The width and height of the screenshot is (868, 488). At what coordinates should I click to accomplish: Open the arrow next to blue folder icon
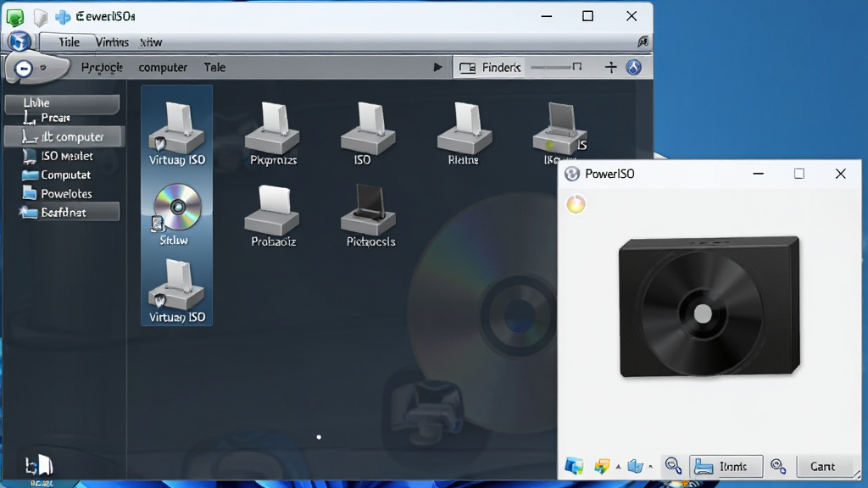(x=650, y=467)
